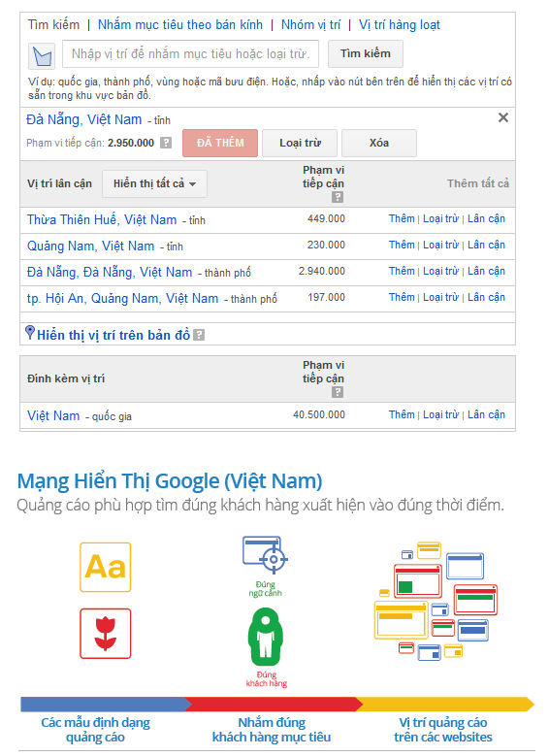549x756 pixels.
Task: Click the 2.940.000 reach value
Action: point(321,271)
